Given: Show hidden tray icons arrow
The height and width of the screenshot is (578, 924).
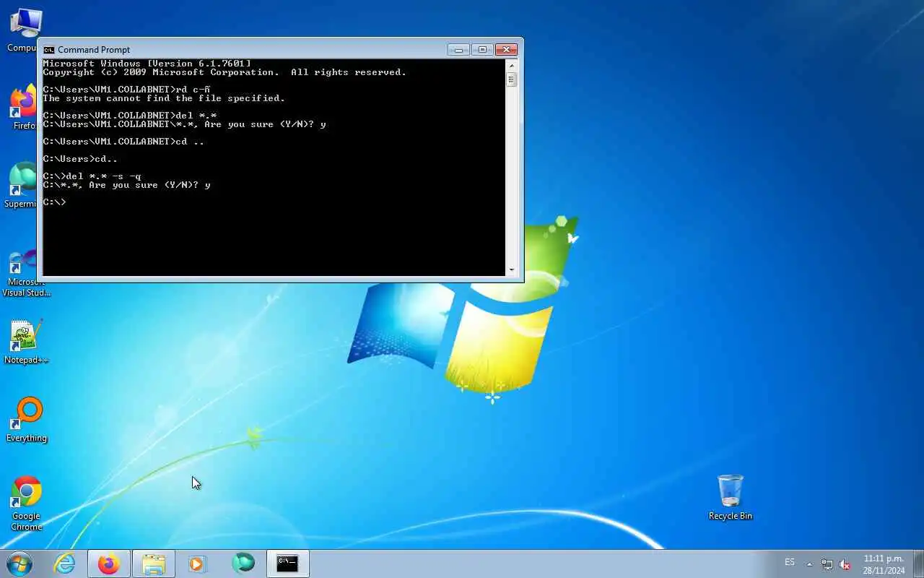Looking at the screenshot, I should [809, 564].
